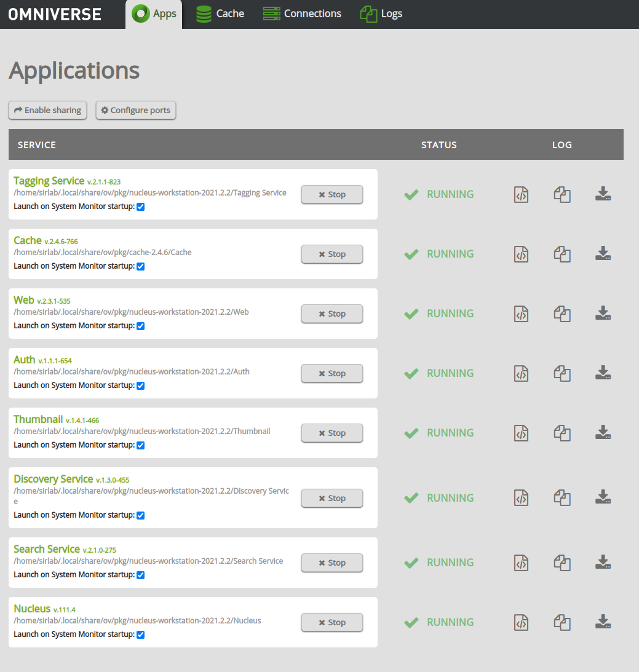Image resolution: width=639 pixels, height=672 pixels.
Task: Copy the Cache service log
Action: coord(562,254)
